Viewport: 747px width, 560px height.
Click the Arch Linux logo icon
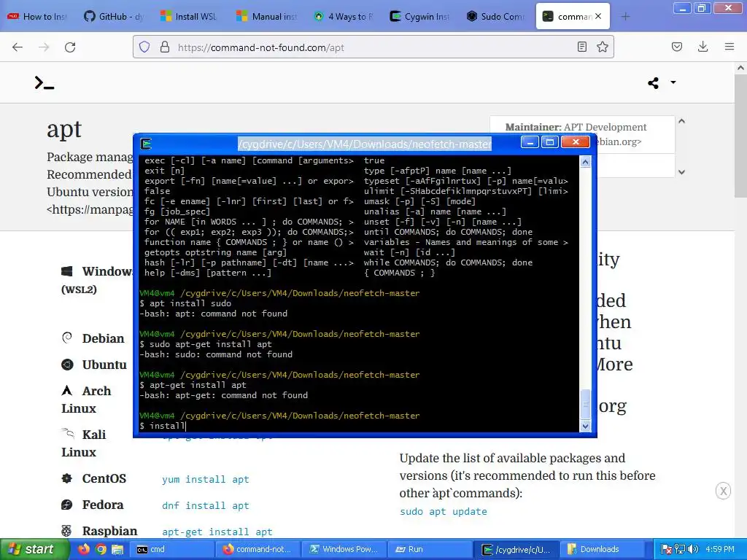click(67, 391)
